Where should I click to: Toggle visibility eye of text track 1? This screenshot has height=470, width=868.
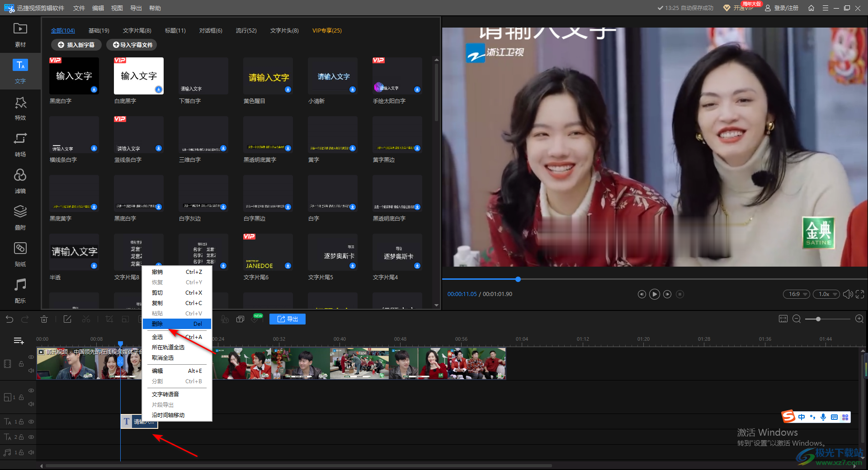pos(31,422)
